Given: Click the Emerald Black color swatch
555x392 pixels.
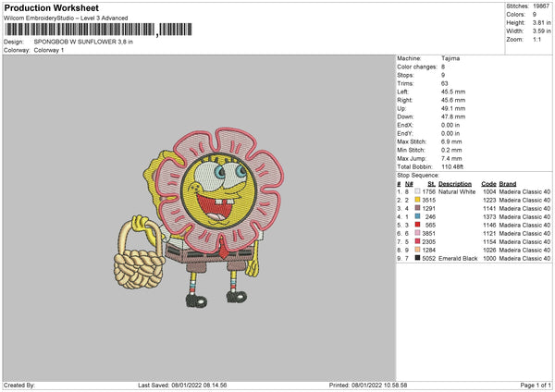Looking at the screenshot, I should [418, 258].
